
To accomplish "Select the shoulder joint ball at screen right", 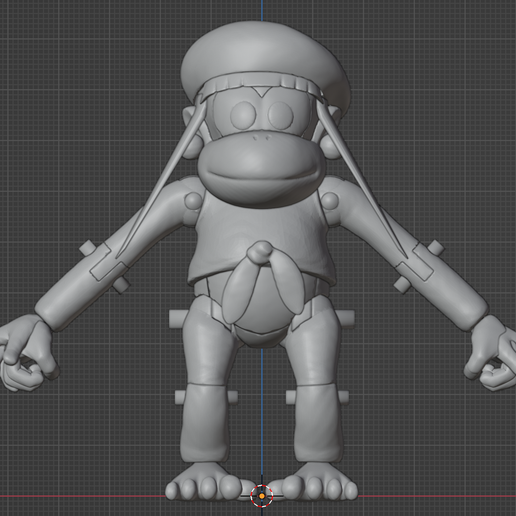I will 330,201.
